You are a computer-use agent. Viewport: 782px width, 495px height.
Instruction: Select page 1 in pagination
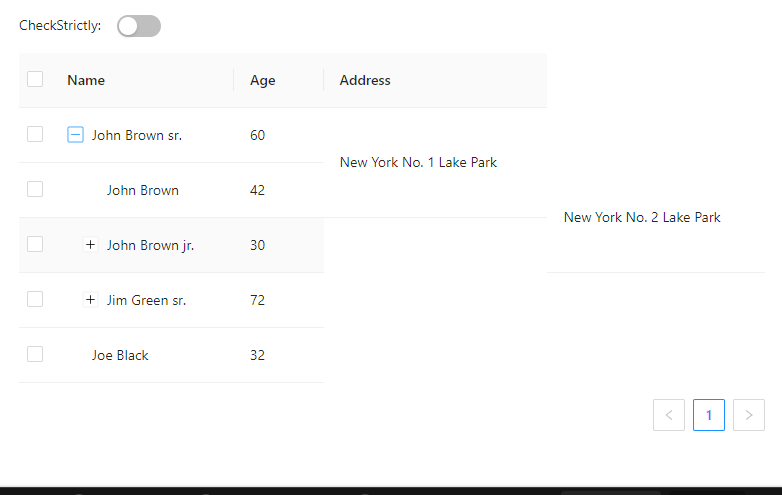click(709, 415)
